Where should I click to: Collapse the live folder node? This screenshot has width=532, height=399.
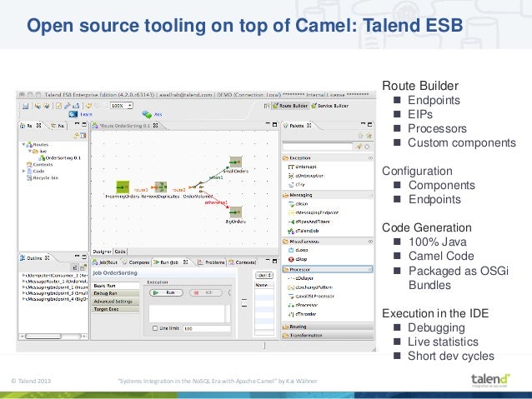[x=30, y=152]
